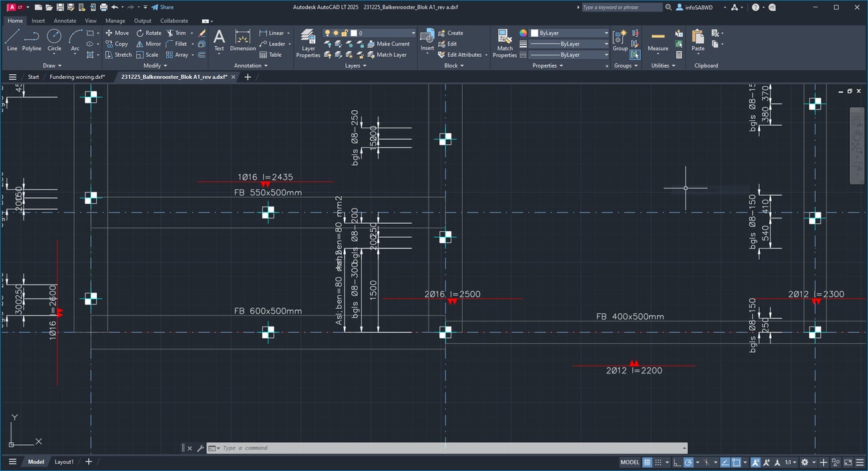Open the View ribbon tab
Viewport: 868px width, 471px height.
point(91,21)
